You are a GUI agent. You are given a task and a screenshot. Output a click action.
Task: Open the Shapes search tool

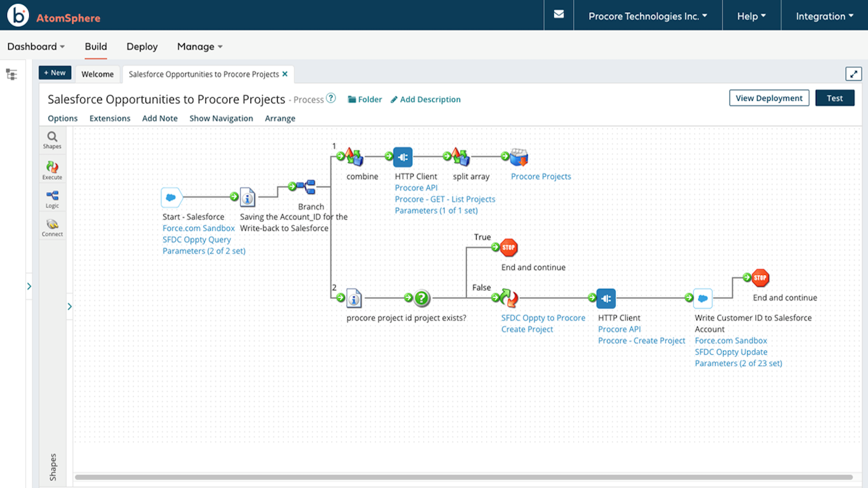pyautogui.click(x=52, y=139)
